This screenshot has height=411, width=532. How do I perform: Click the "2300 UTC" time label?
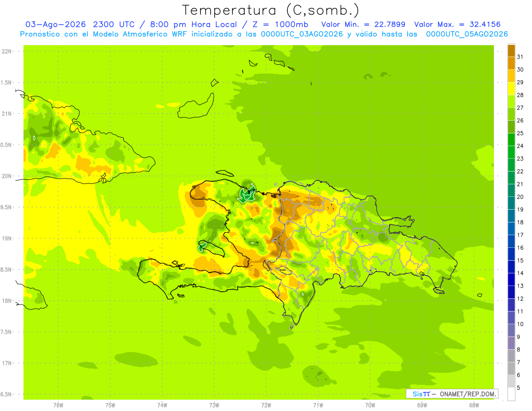point(113,24)
